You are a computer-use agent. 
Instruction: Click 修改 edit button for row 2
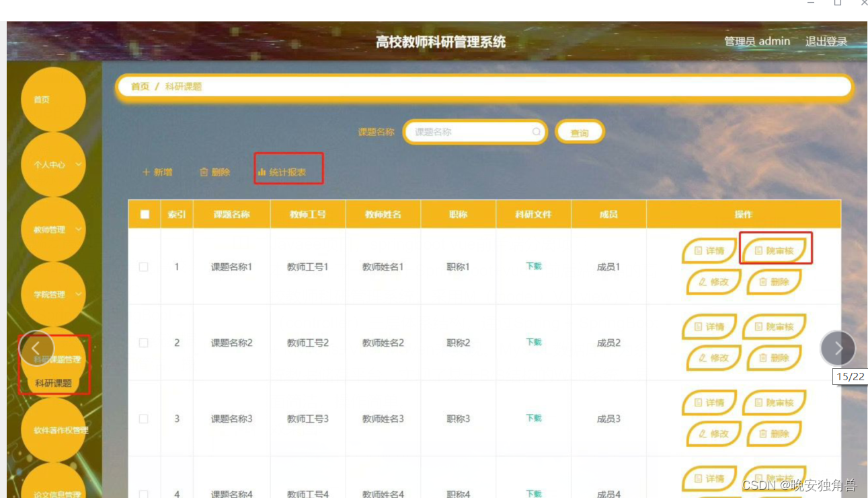click(x=713, y=358)
